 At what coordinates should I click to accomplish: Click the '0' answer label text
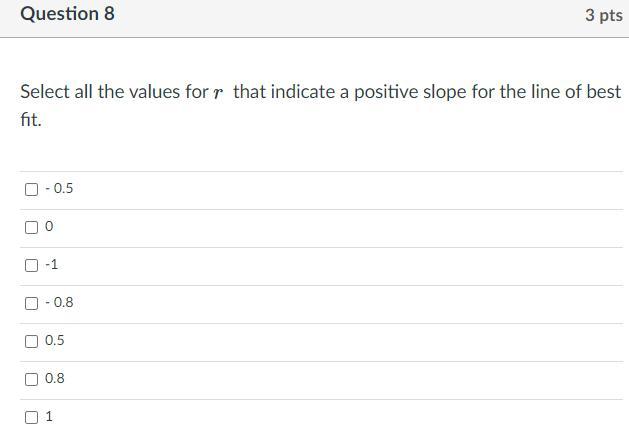[49, 227]
